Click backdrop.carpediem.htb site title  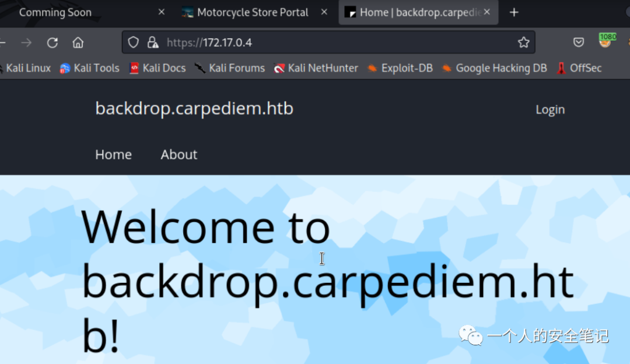(194, 108)
